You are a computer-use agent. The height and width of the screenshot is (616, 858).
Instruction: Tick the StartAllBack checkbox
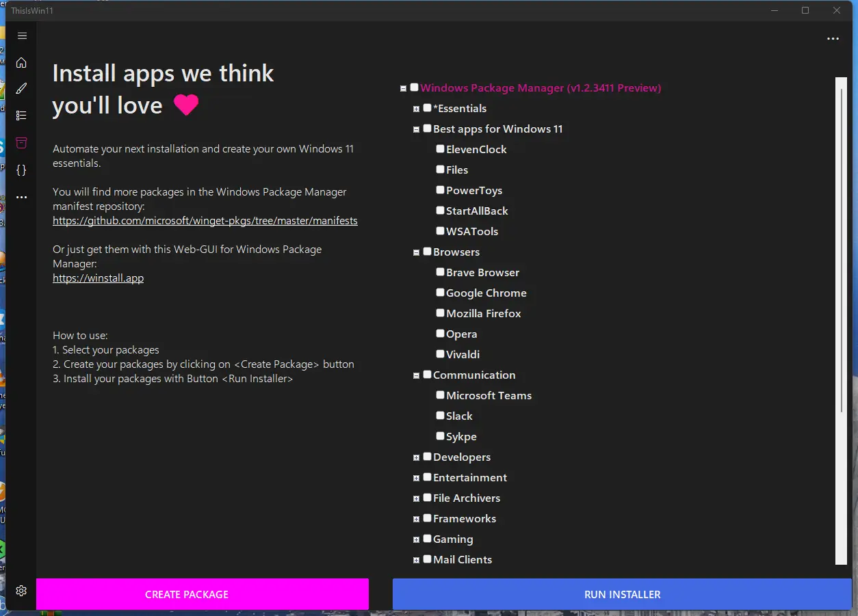(x=440, y=211)
